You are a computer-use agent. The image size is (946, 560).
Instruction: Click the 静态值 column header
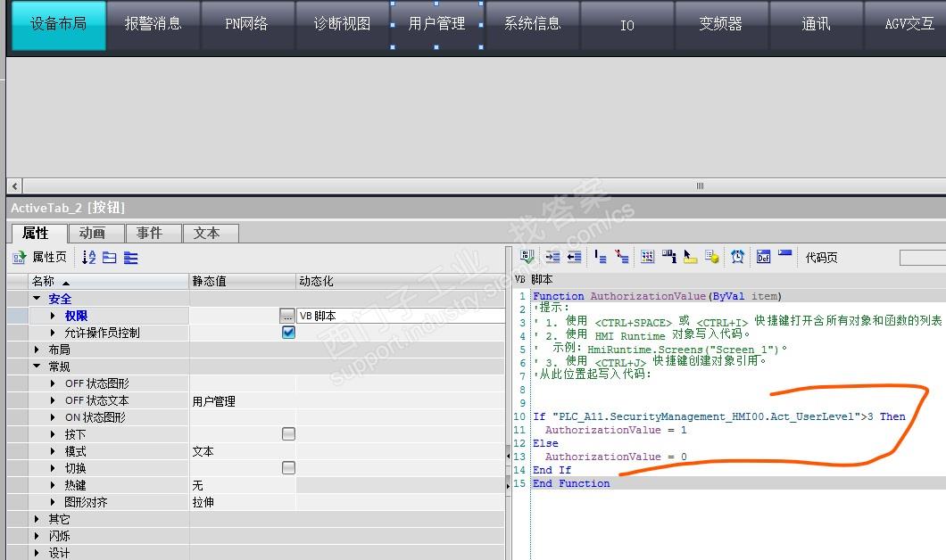(x=243, y=281)
